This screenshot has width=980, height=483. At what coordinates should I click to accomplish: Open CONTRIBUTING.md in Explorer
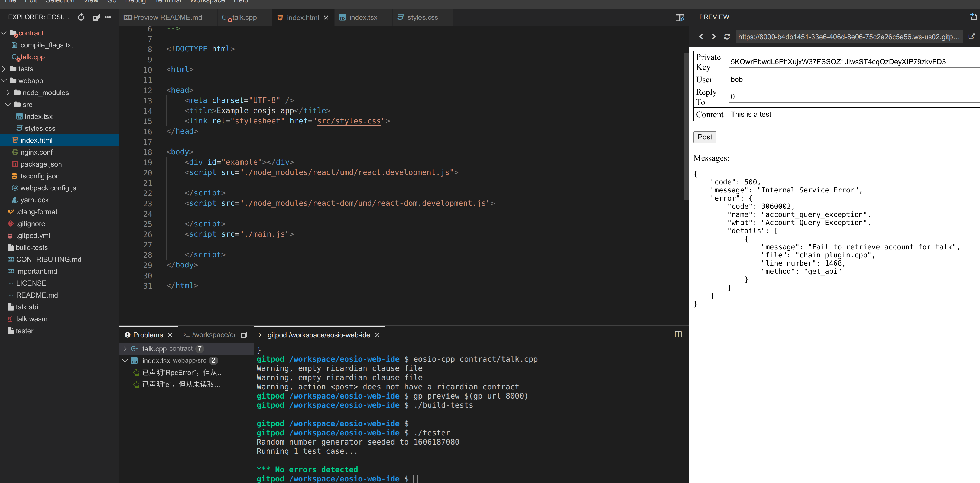coord(48,259)
